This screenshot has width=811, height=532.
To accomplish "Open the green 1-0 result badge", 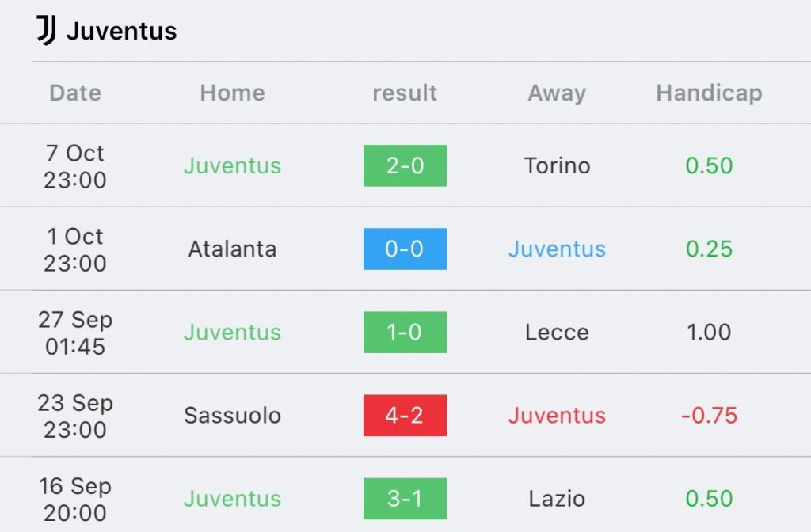I will [x=405, y=332].
